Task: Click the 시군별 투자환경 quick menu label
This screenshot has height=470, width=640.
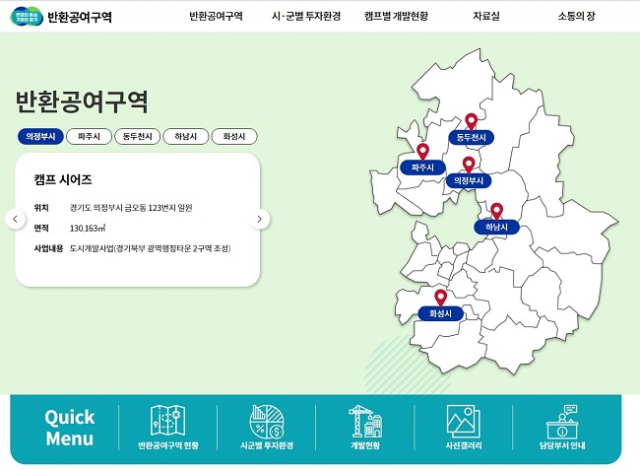Action: (267, 445)
